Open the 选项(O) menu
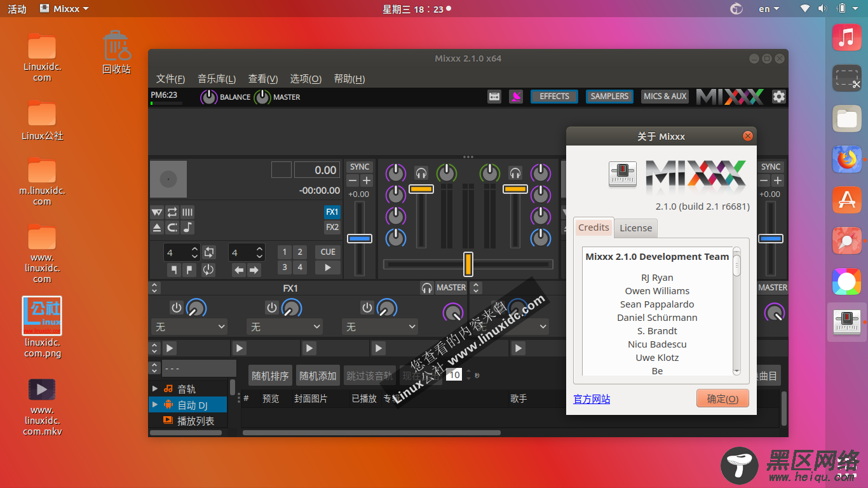 pos(306,79)
